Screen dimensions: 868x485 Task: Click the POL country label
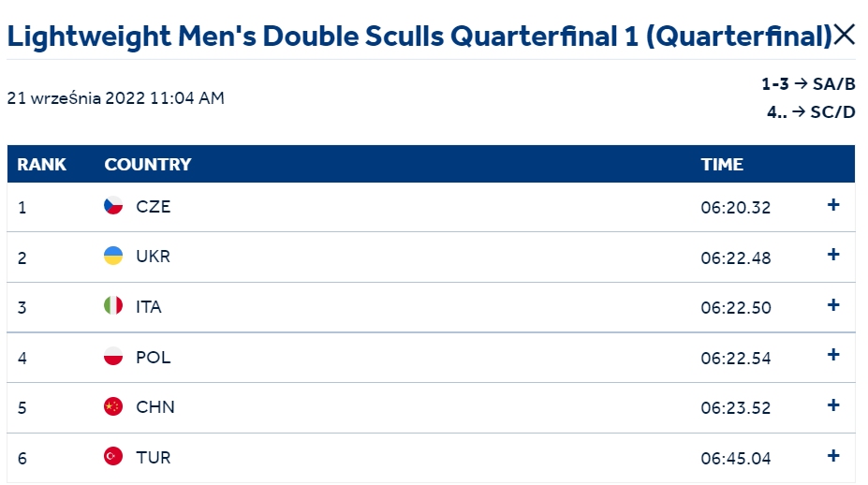click(154, 357)
